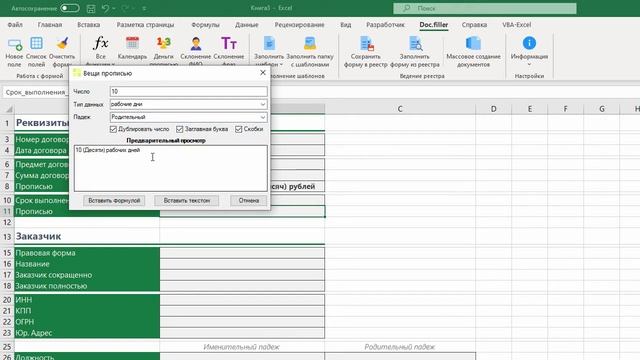
Task: Switch to the Данные tab
Action: [247, 25]
